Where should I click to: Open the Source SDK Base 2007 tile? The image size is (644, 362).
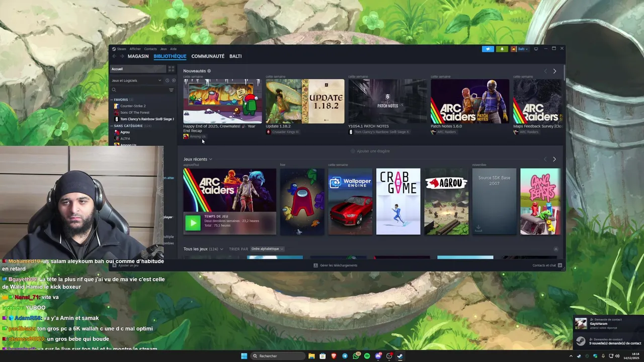coord(494,202)
